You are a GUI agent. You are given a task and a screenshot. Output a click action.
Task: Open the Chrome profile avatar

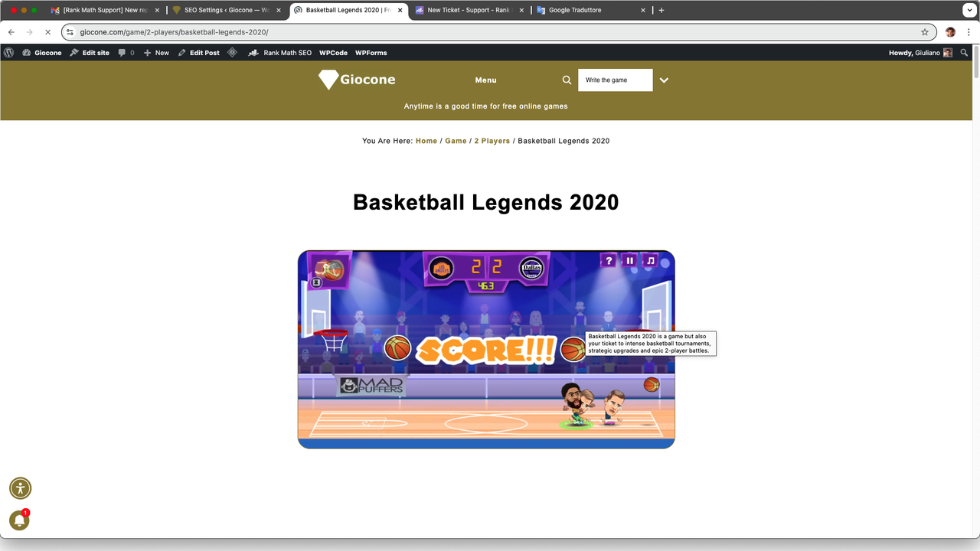click(950, 32)
